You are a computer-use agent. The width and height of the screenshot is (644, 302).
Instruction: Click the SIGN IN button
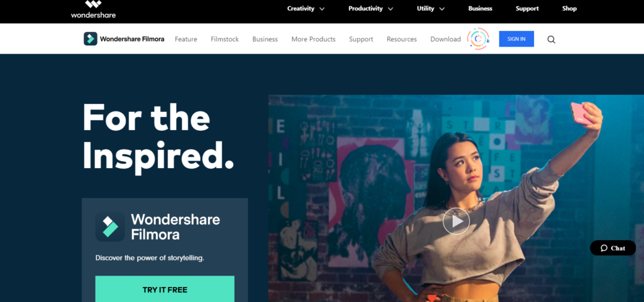click(516, 39)
